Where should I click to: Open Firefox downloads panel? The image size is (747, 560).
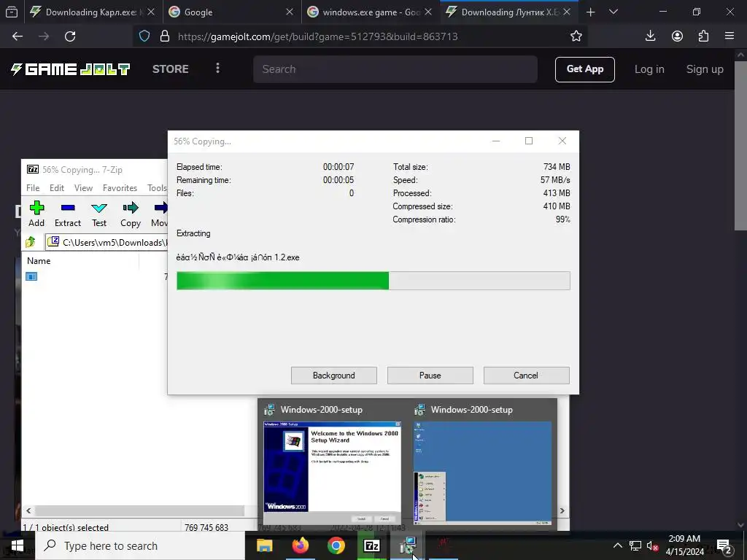point(650,36)
